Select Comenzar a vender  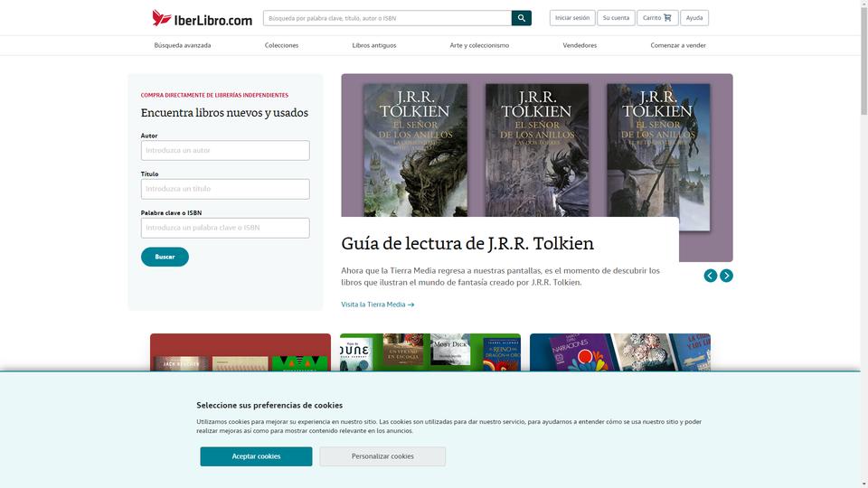point(678,45)
